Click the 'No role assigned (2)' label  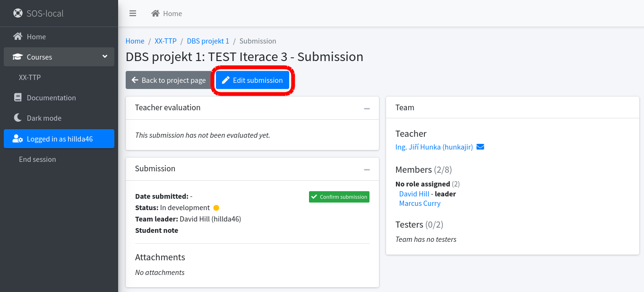[x=428, y=184]
